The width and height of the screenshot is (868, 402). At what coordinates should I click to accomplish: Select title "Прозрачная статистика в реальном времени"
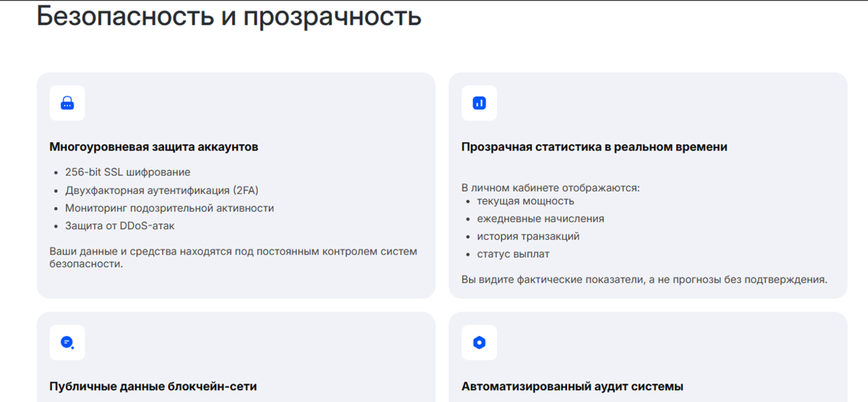pyautogui.click(x=594, y=147)
